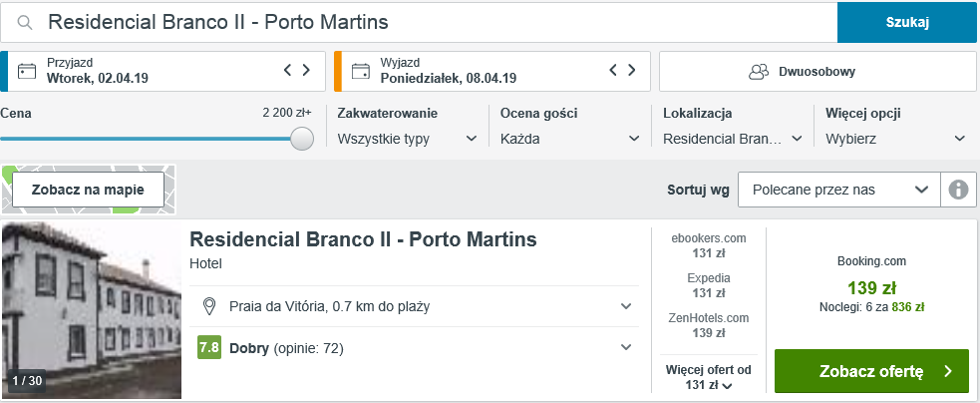
Task: Go to next check-out date
Action: point(632,70)
